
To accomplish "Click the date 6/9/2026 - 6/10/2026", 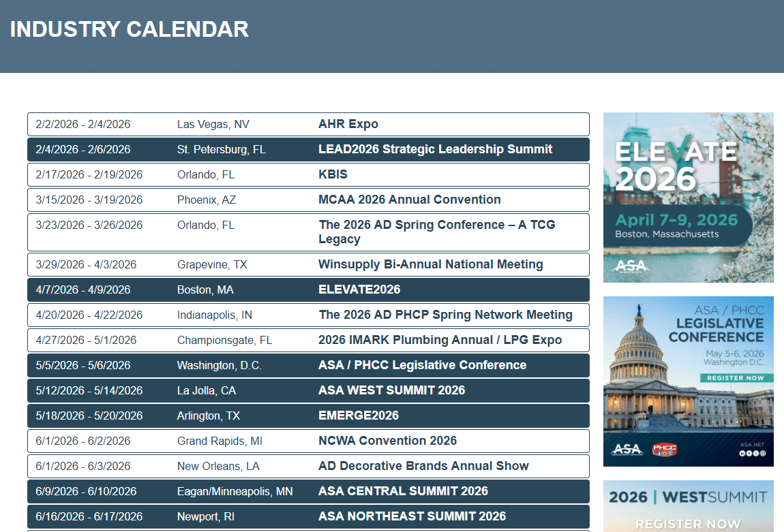I will tap(86, 491).
